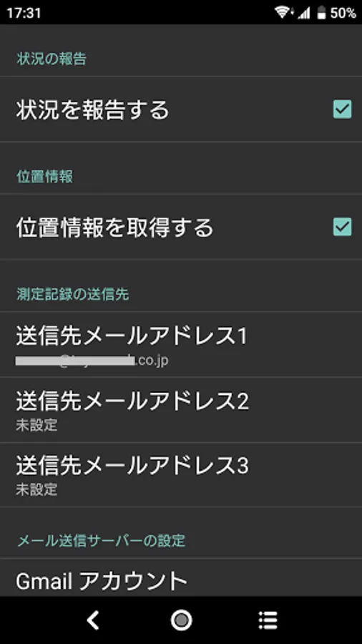
Task: Tap 未設定 under メールアドレス2
Action: point(36,425)
